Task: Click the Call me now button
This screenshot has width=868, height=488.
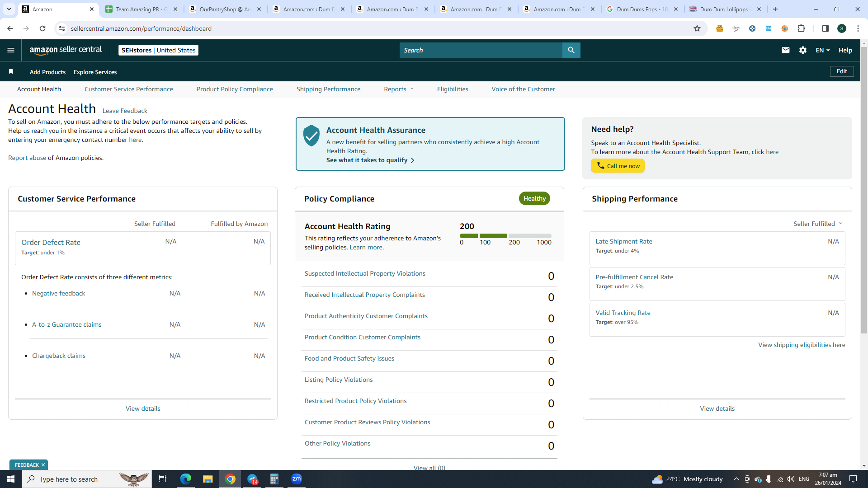Action: coord(618,166)
